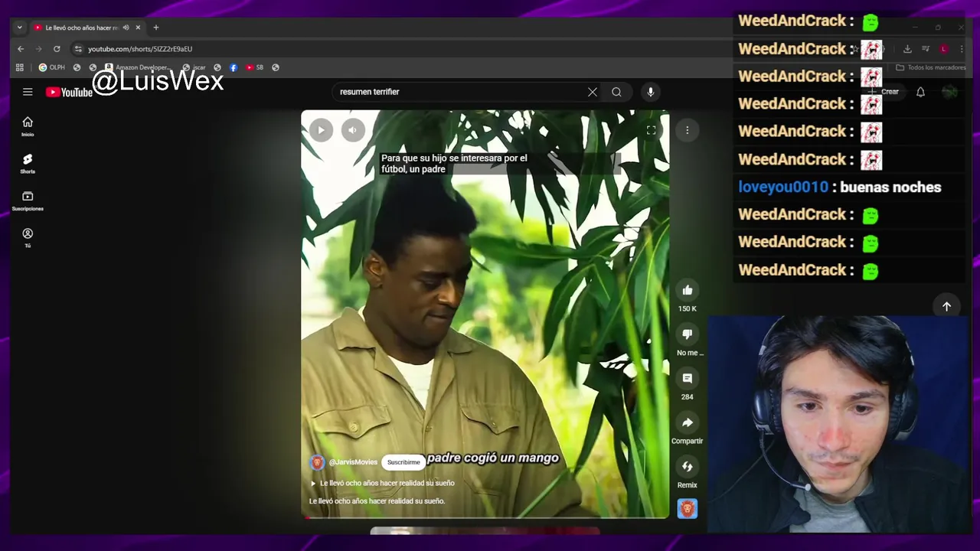Mute the tab via speaker icon
Image resolution: width=980 pixels, height=551 pixels.
(126, 28)
